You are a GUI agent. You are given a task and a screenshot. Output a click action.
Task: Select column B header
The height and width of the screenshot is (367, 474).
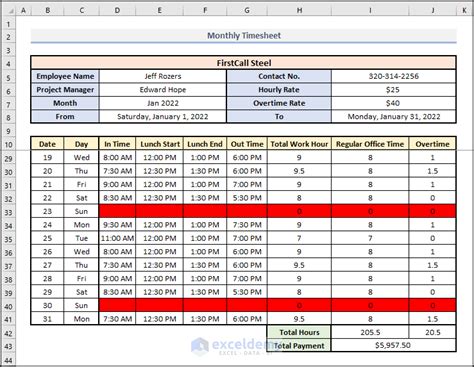click(x=48, y=11)
